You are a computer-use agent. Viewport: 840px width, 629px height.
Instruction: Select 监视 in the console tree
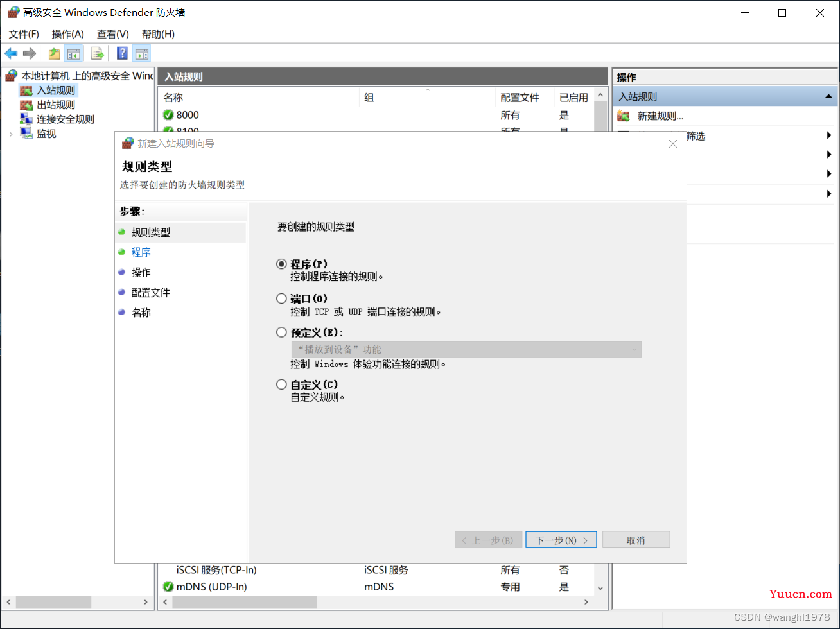click(x=46, y=134)
